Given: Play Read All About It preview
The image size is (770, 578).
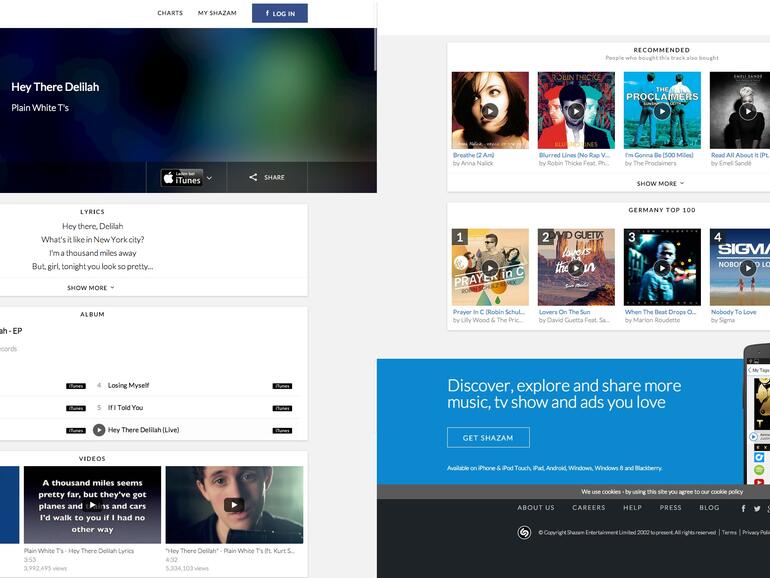Looking at the screenshot, I should coord(747,111).
